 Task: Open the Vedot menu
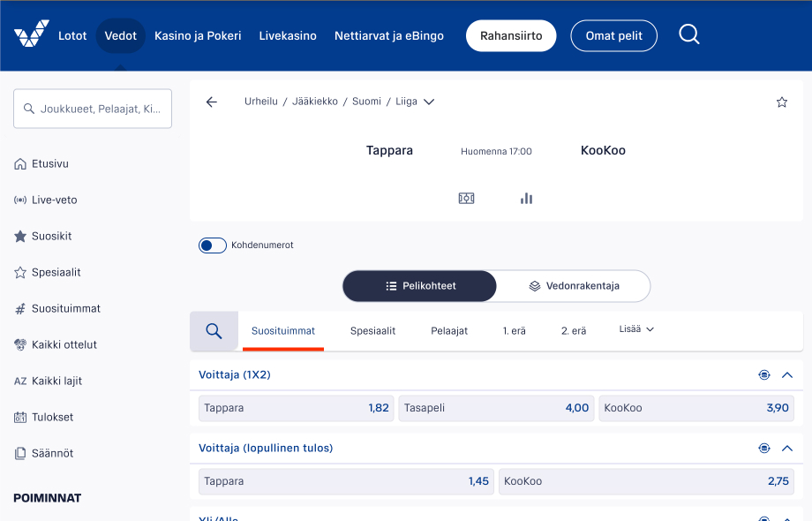(121, 35)
